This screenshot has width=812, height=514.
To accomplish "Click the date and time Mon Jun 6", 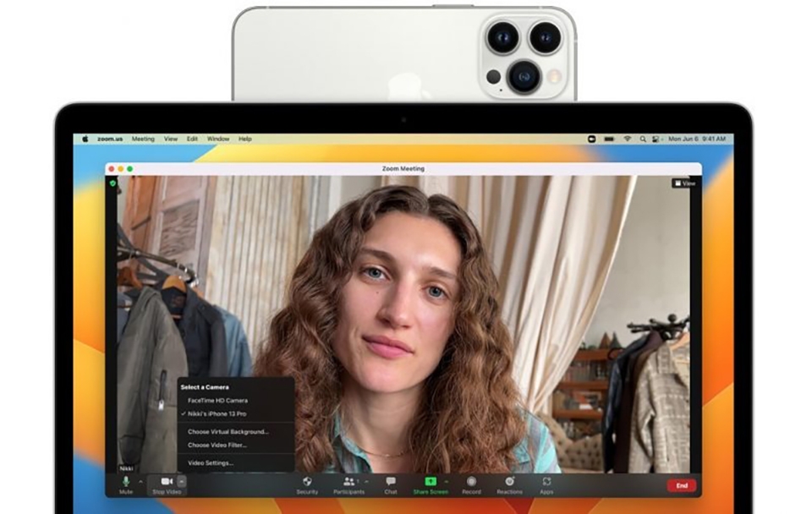I will coord(696,139).
